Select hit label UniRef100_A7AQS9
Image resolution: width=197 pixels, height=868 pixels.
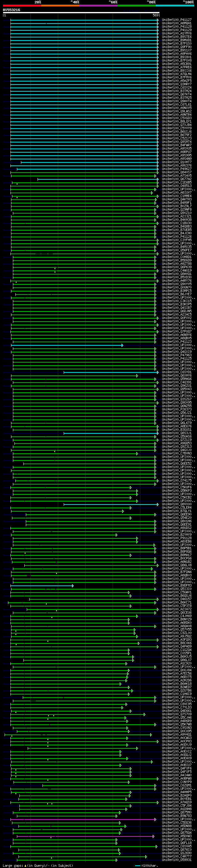pyautogui.click(x=177, y=802)
